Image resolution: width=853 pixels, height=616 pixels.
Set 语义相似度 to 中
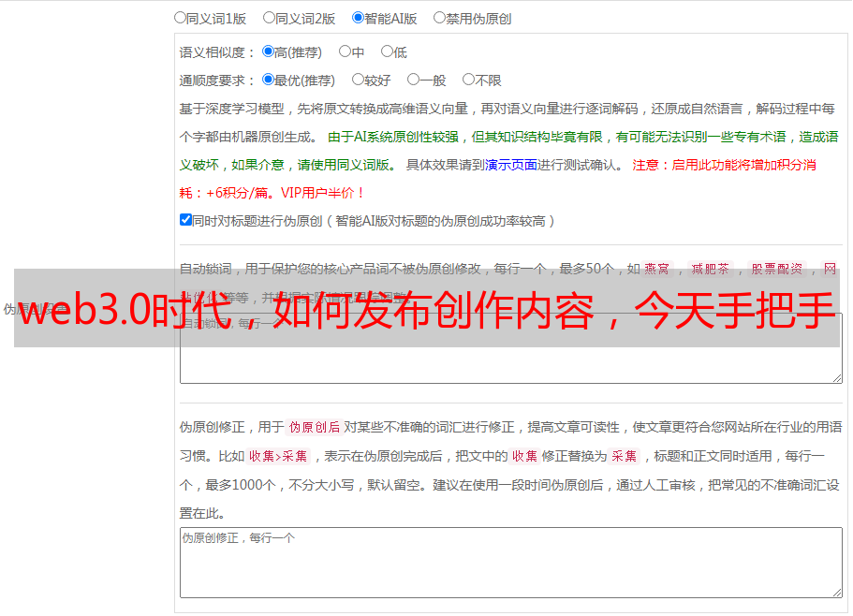(345, 51)
